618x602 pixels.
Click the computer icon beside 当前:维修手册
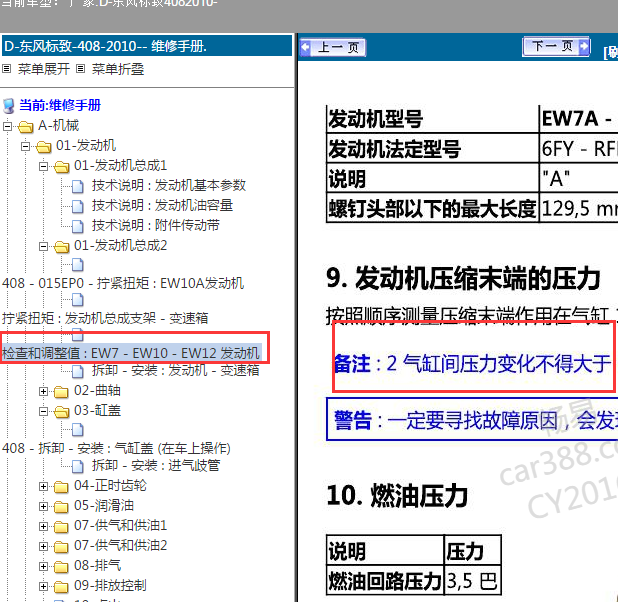(9, 106)
